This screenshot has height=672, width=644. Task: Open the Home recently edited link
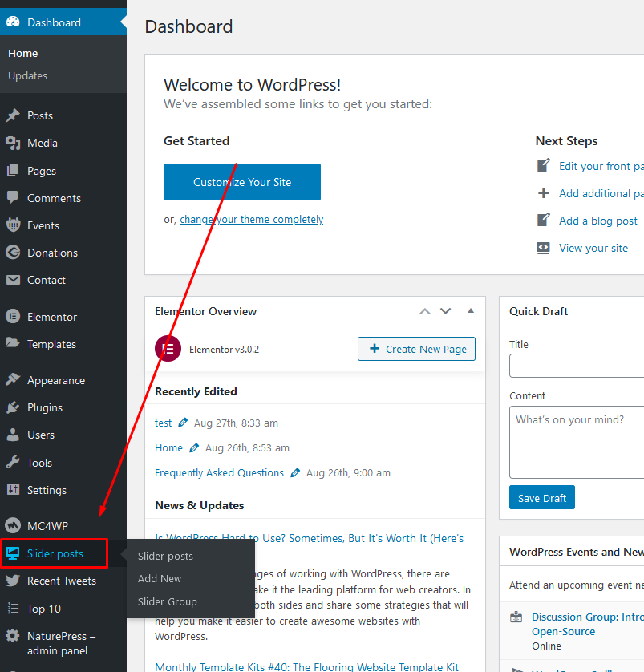coord(168,447)
